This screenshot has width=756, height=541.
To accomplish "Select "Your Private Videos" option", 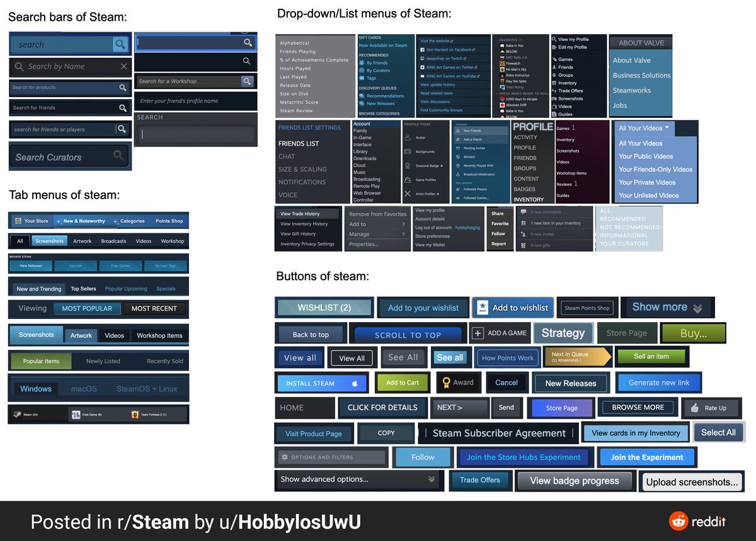I will pyautogui.click(x=647, y=182).
